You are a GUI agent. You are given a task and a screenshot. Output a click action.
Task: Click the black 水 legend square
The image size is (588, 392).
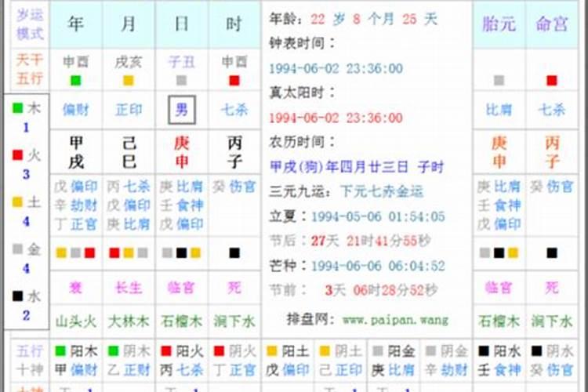[17, 296]
